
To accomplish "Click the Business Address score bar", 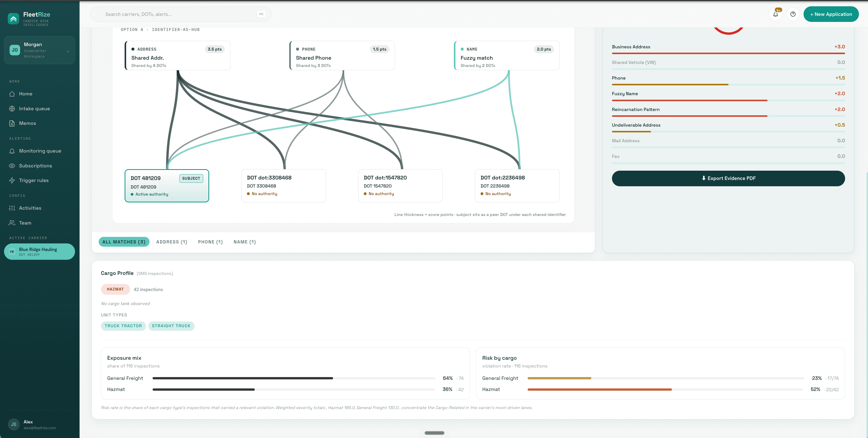I will coord(728,53).
